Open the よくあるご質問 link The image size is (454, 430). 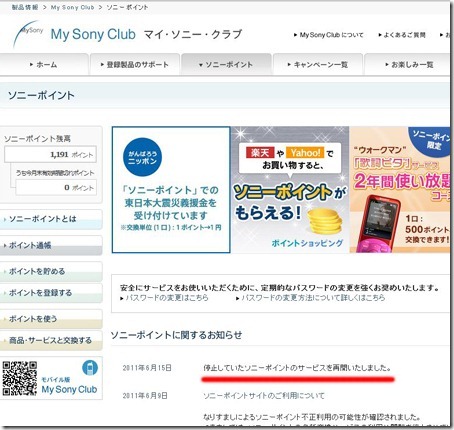(x=402, y=35)
